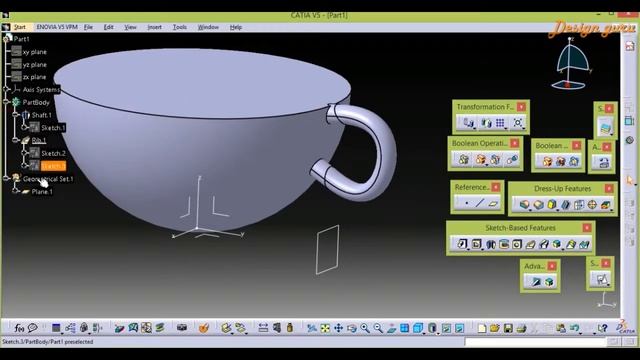Collapse the Shaft.1 tree node
This screenshot has height=360, width=640.
pyautogui.click(x=16, y=115)
